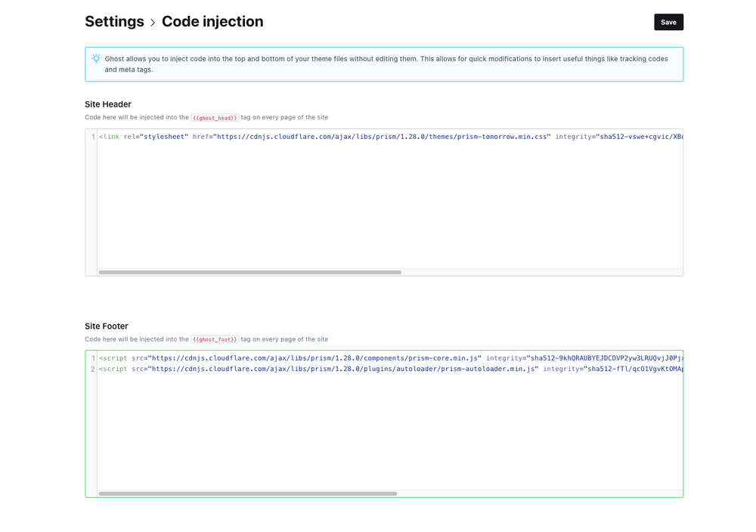Click the lightbulb icon in the info banner
Viewport: 756px width, 532px height.
tap(96, 58)
